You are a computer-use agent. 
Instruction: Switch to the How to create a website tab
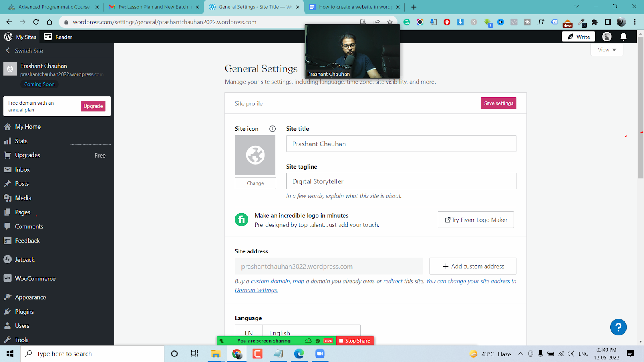355,7
